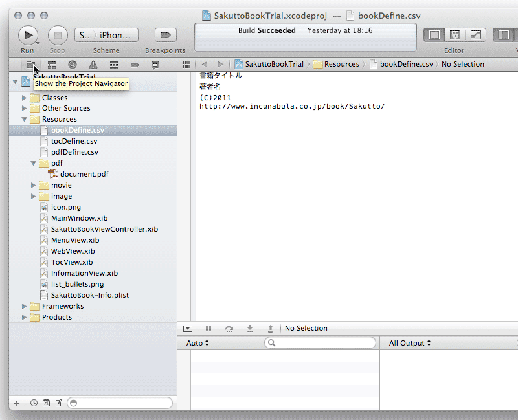
Task: Expand the Frameworks group
Action: point(24,306)
